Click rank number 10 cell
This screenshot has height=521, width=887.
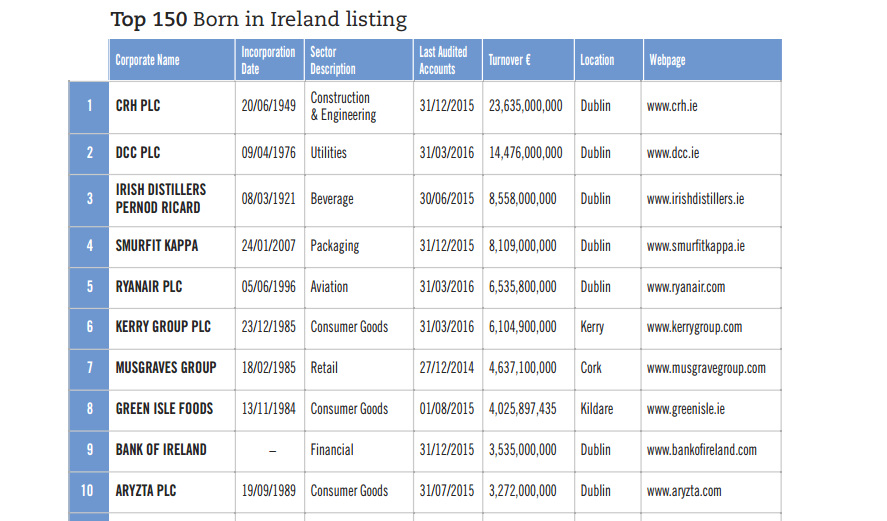(89, 491)
